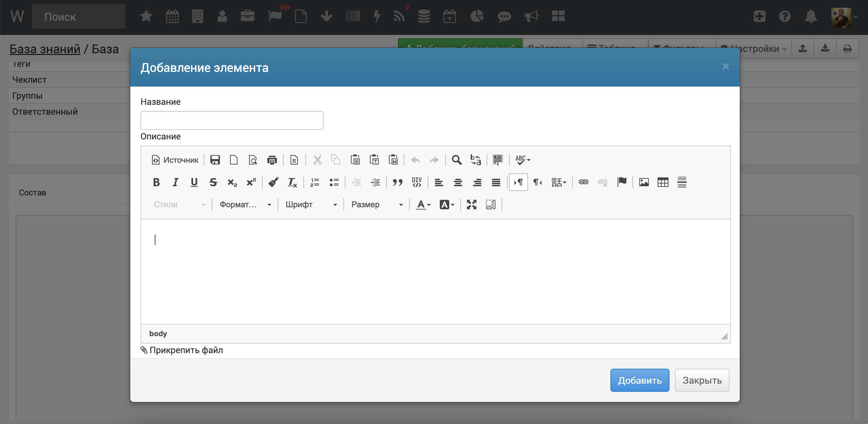Open the text color picker
This screenshot has height=424, width=868.
423,205
